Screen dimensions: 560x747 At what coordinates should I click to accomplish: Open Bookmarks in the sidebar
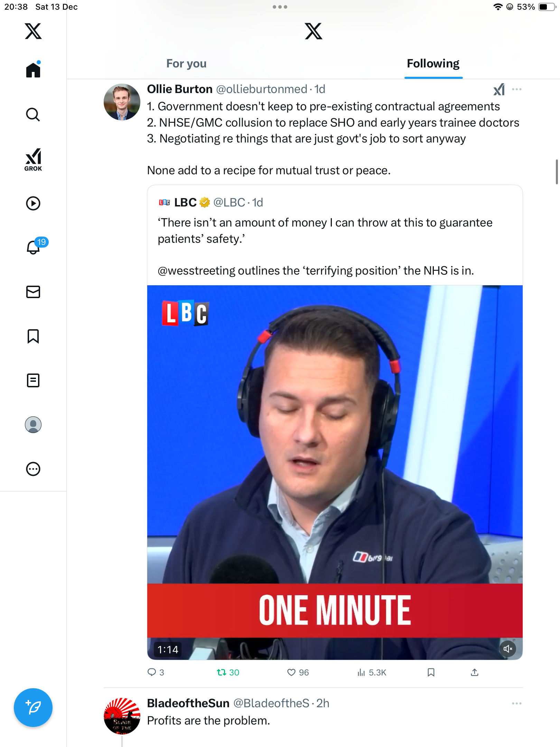[x=33, y=336]
